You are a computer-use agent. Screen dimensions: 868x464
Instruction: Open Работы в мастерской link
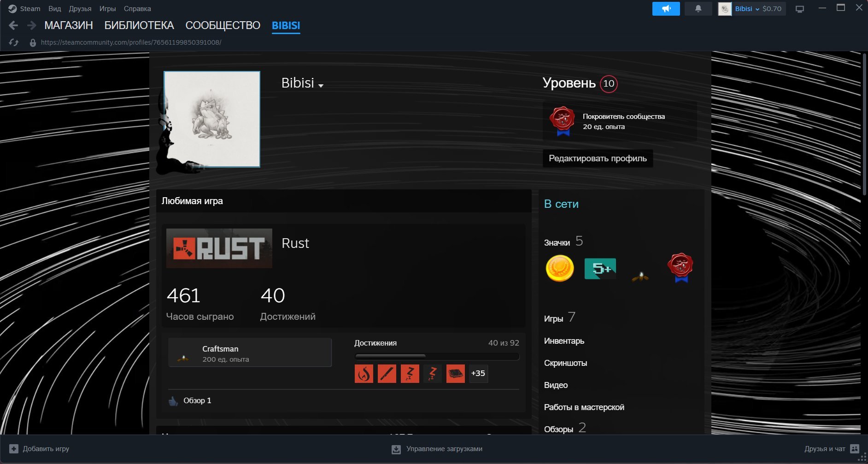[584, 407]
